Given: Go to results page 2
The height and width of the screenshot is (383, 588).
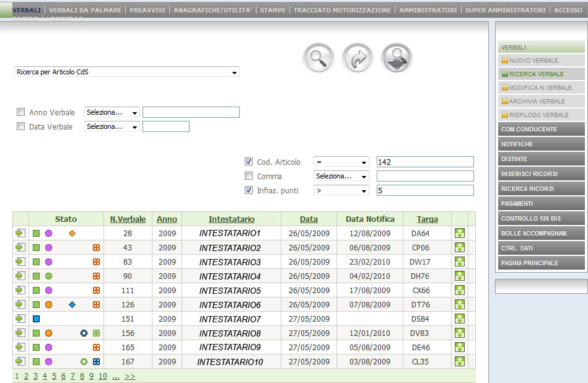Looking at the screenshot, I should pos(26,376).
